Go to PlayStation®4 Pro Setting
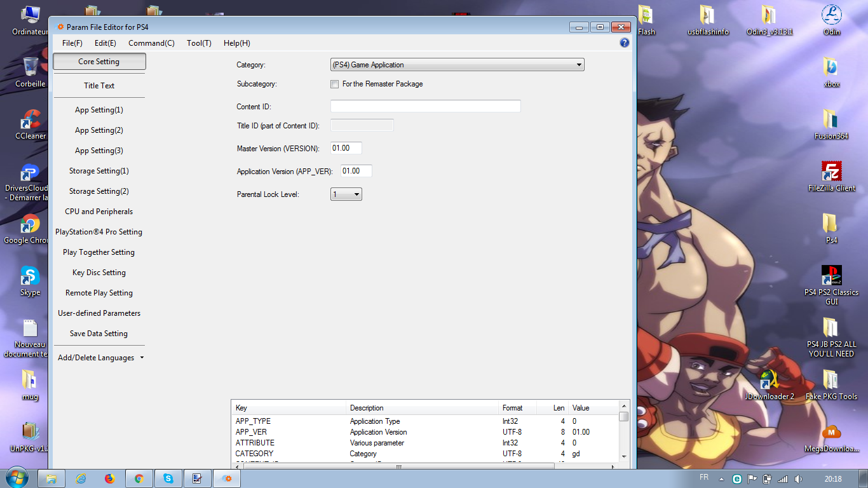This screenshot has width=868, height=488. [x=99, y=232]
